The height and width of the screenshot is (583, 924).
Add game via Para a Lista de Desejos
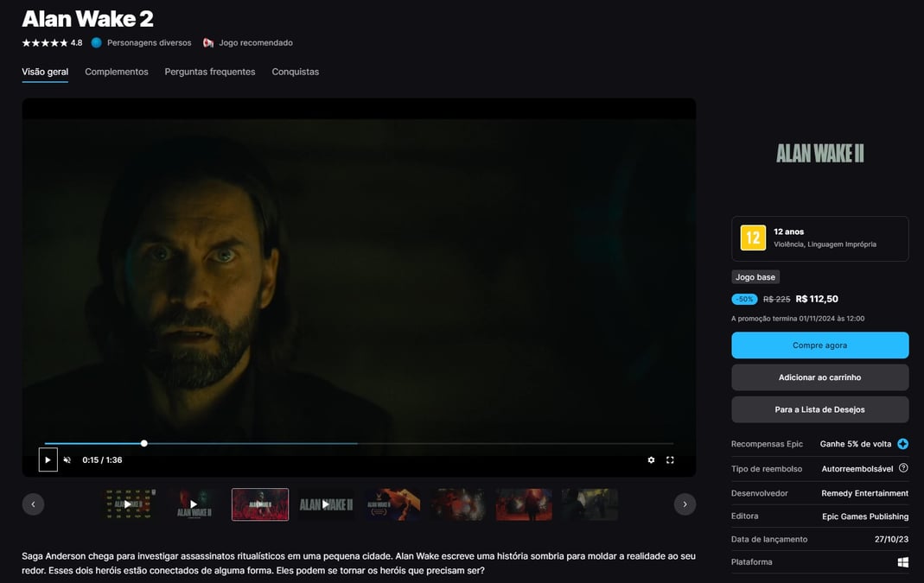(x=819, y=409)
